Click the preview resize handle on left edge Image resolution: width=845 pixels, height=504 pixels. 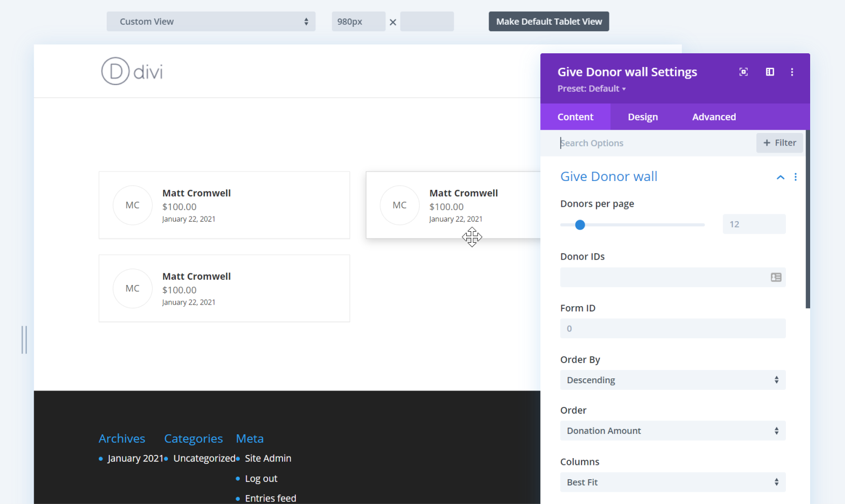[24, 340]
